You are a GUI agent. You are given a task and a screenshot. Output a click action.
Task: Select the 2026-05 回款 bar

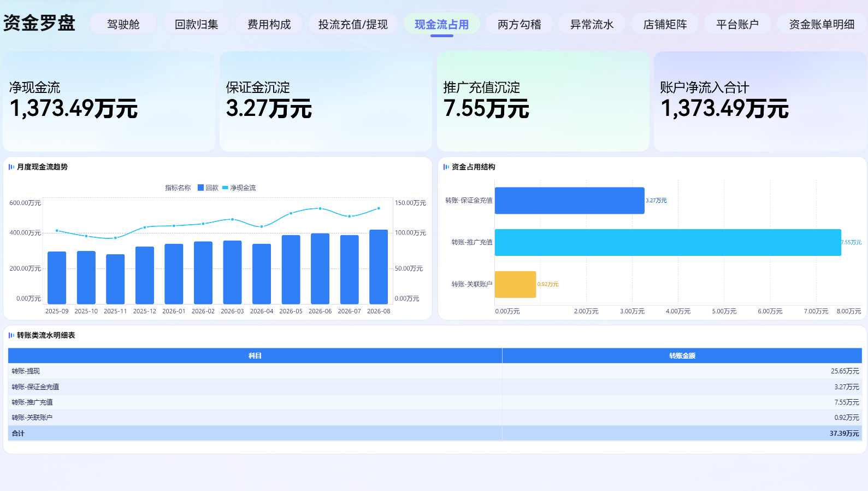[x=291, y=270]
